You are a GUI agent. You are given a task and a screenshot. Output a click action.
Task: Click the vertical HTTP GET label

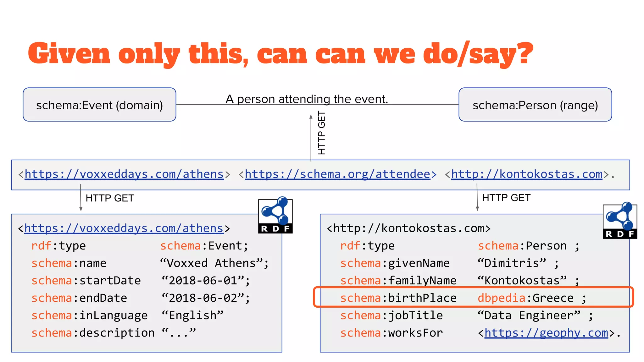[321, 133]
